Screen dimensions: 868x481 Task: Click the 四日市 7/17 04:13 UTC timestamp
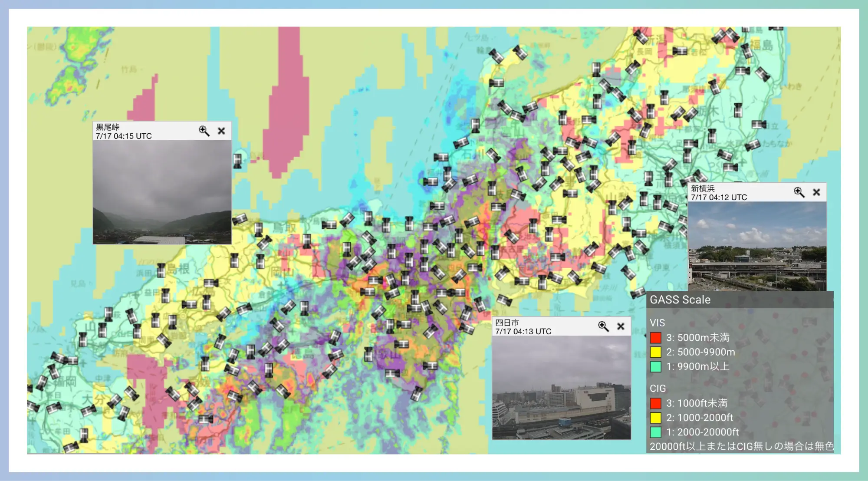point(523,331)
